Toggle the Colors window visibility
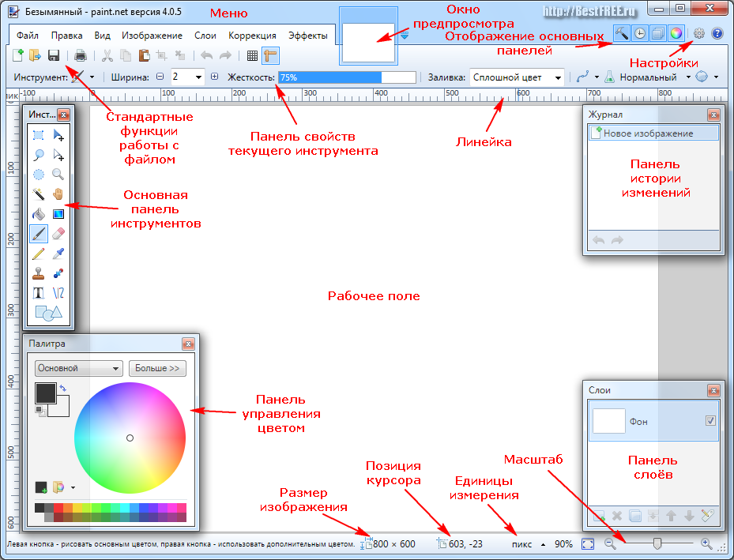734x560 pixels. 676,33
